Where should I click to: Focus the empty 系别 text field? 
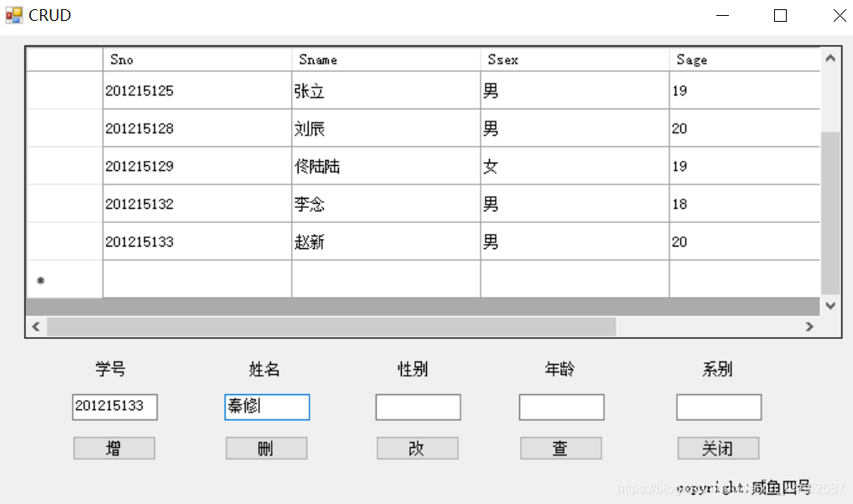(x=719, y=408)
